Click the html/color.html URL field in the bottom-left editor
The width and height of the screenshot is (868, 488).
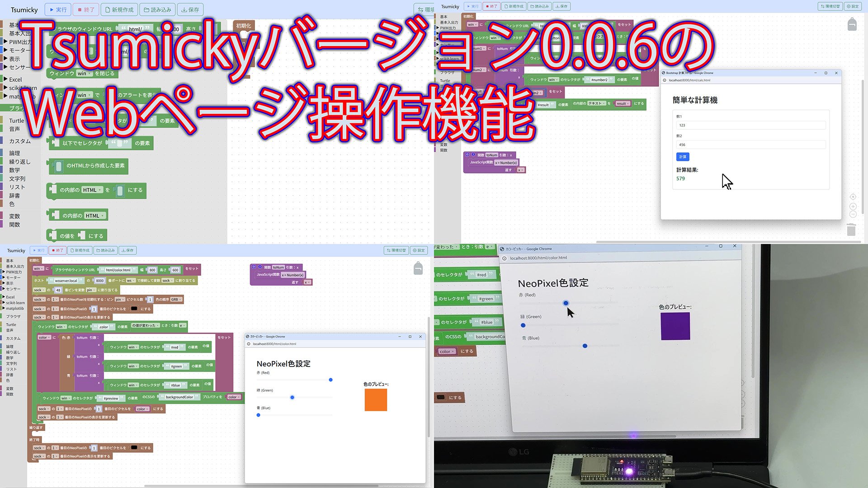click(x=118, y=270)
